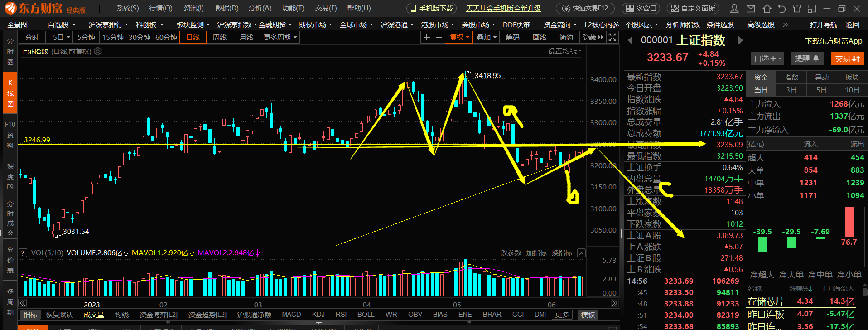Click the red 净小单 76.7 bar
868x330 pixels.
pos(849,222)
